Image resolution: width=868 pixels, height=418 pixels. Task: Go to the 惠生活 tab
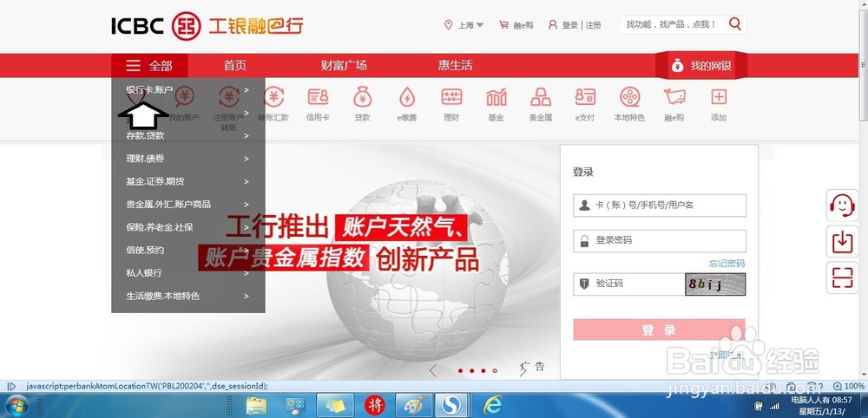click(x=455, y=66)
